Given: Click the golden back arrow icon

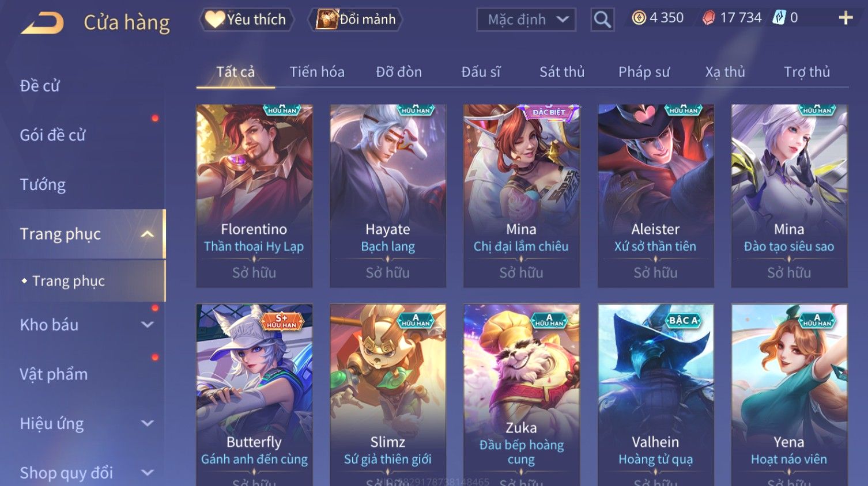Looking at the screenshot, I should [x=42, y=23].
